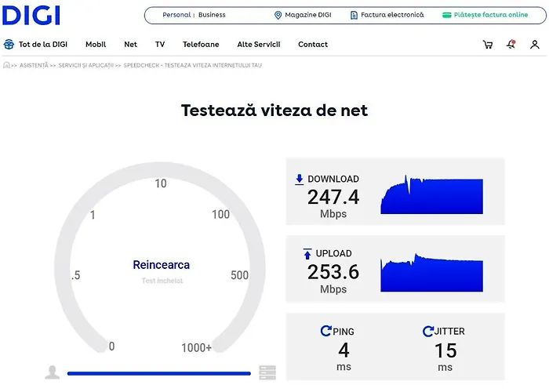Screen dimensions: 549x392
Task: Click the jitter refresh icon
Action: (x=427, y=332)
